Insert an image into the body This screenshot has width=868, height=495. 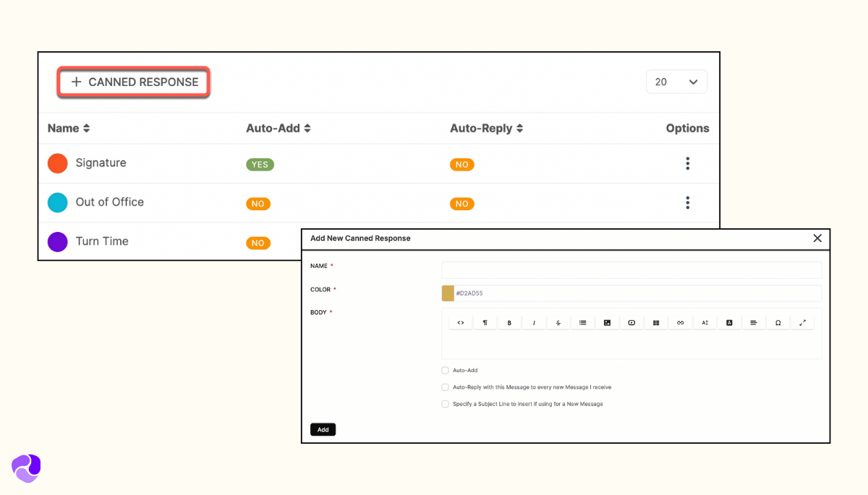[x=607, y=323]
